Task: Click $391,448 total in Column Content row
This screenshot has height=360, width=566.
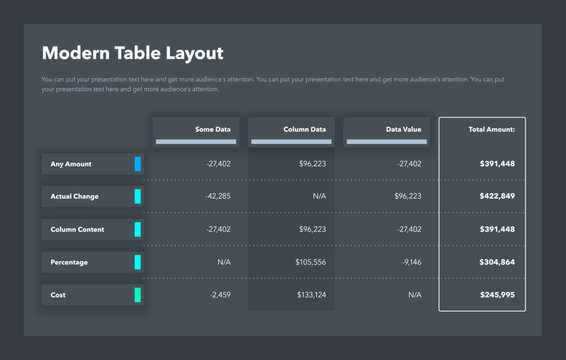Action: pyautogui.click(x=497, y=229)
